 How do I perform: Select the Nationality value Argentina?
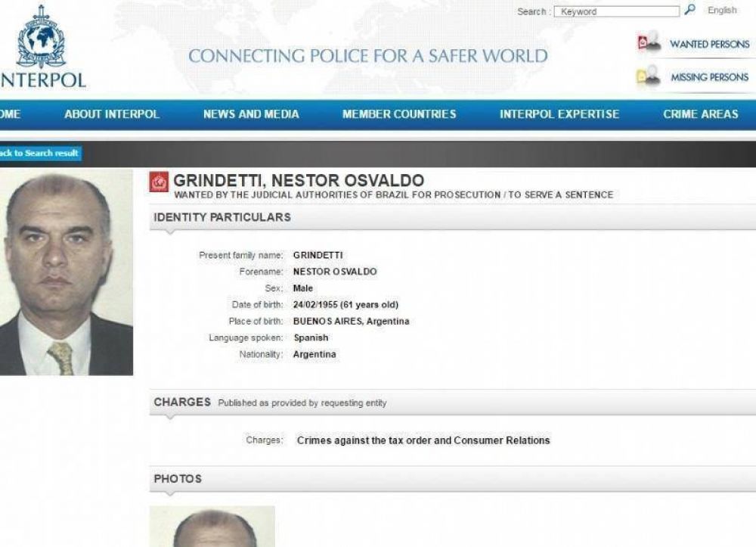pyautogui.click(x=314, y=354)
